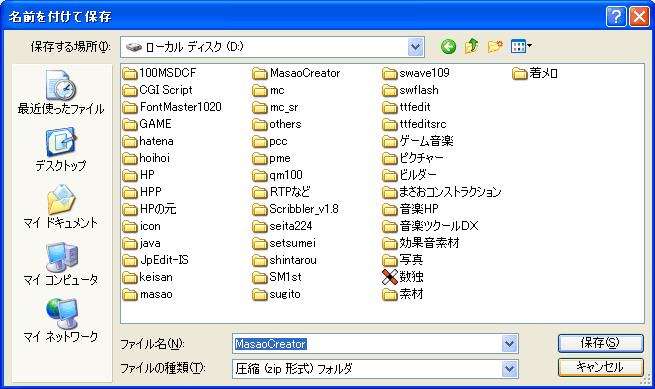Image resolution: width=655 pixels, height=389 pixels.
Task: Open マイ コンピュータ in sidebar
Action: pos(61,263)
